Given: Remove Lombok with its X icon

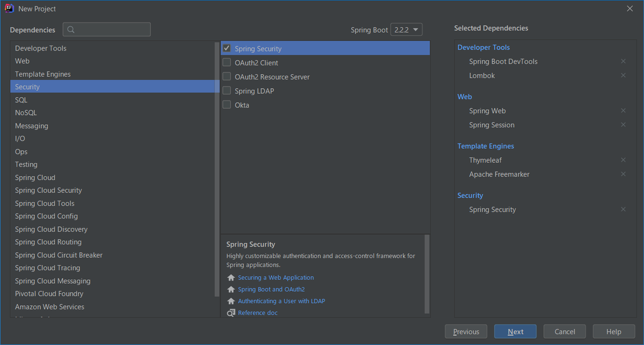Looking at the screenshot, I should pos(623,75).
